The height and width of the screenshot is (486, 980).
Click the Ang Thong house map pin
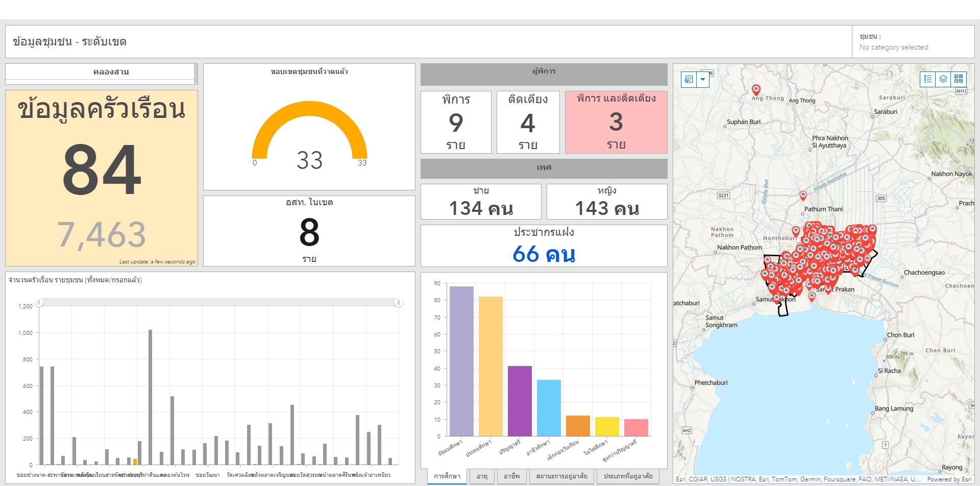pos(756,90)
